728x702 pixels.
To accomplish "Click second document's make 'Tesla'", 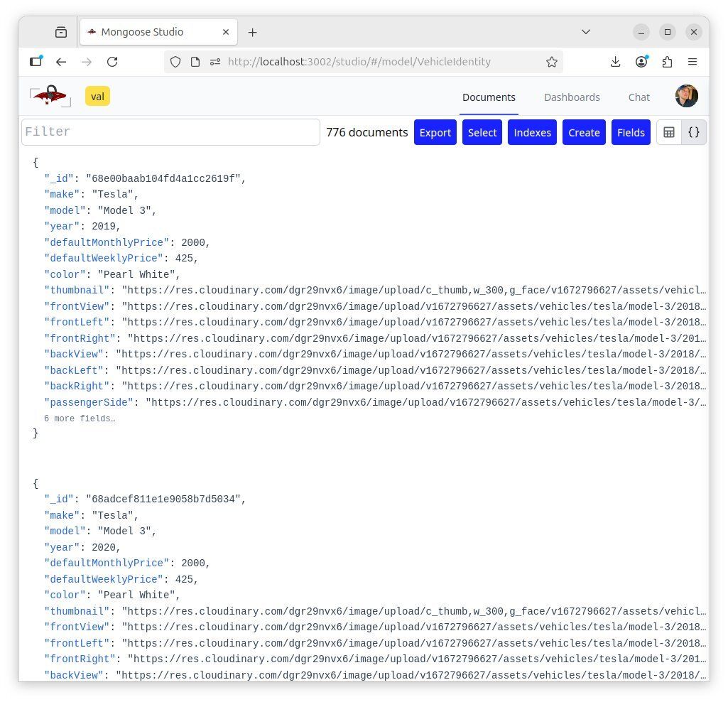I will (x=112, y=515).
